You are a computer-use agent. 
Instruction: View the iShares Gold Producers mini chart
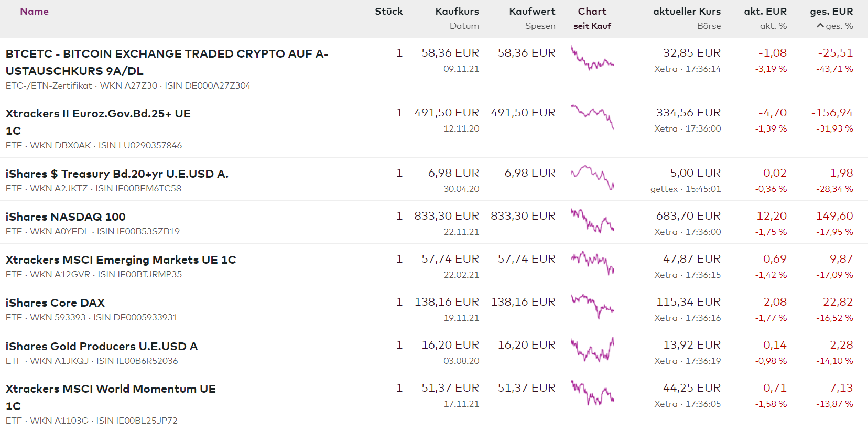(x=592, y=350)
